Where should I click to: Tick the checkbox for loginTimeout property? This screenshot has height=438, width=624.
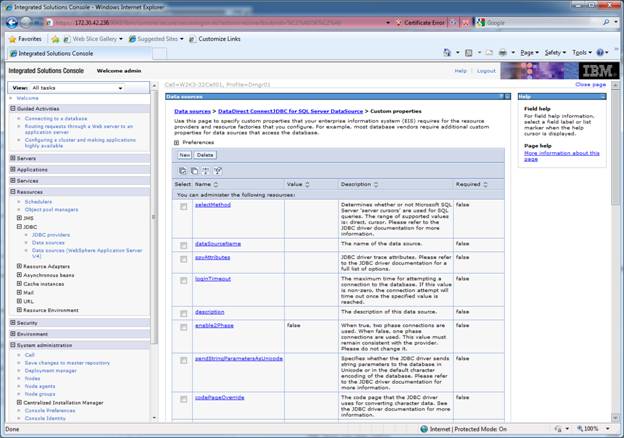183,278
